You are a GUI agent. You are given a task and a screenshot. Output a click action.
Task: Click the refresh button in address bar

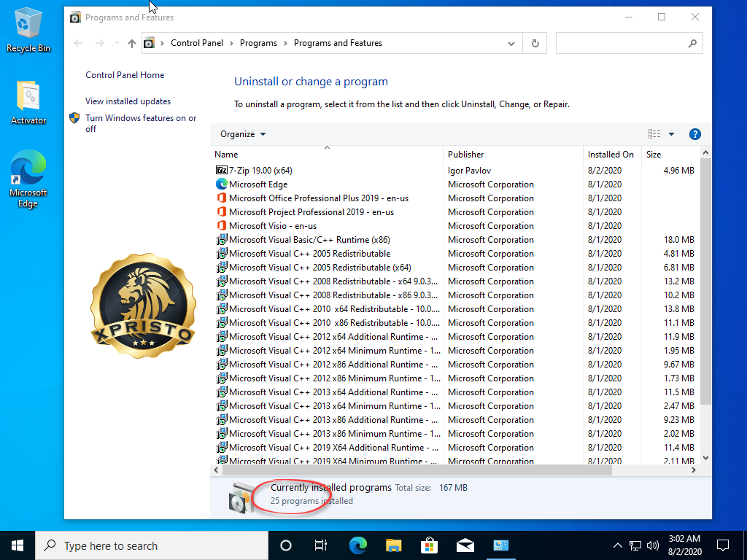pos(535,43)
